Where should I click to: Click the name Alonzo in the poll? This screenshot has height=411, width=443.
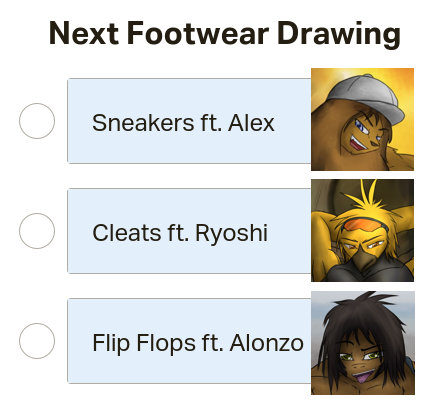tap(266, 343)
